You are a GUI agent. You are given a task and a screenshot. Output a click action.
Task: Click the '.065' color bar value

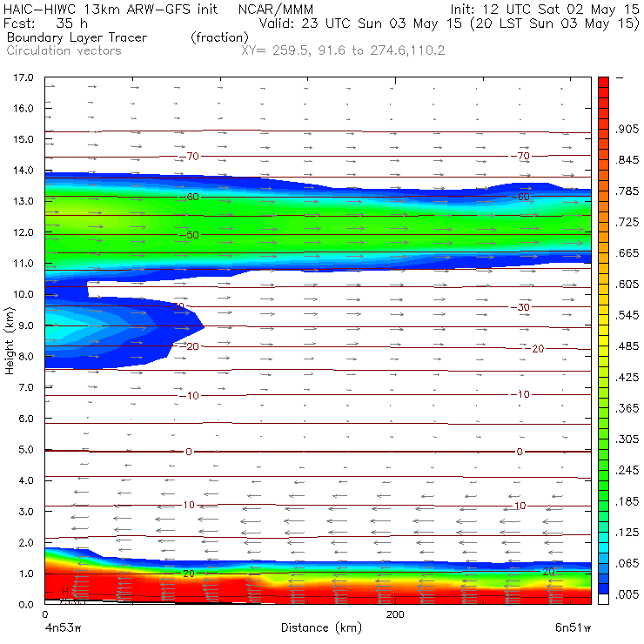pos(627,564)
